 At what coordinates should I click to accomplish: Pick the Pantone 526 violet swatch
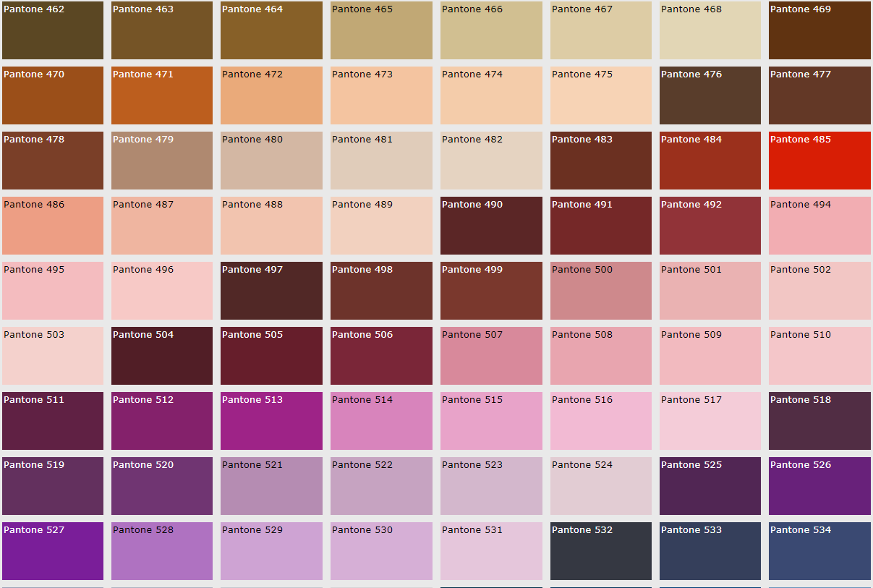(819, 486)
